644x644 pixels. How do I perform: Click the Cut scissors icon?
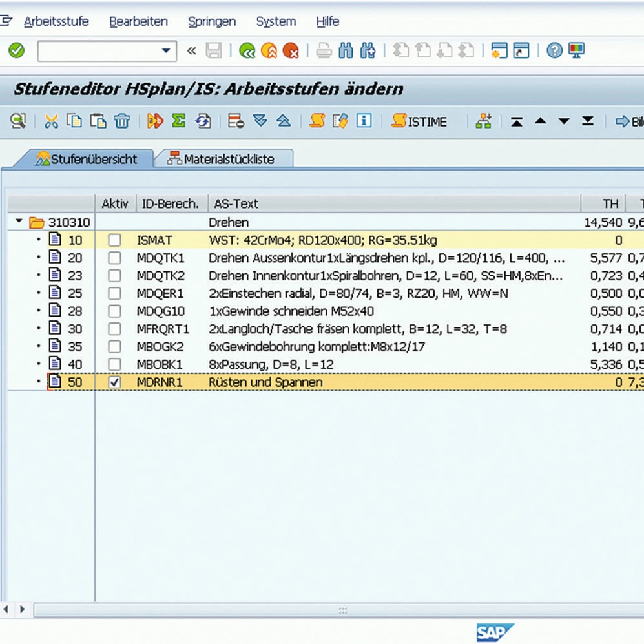pos(51,121)
